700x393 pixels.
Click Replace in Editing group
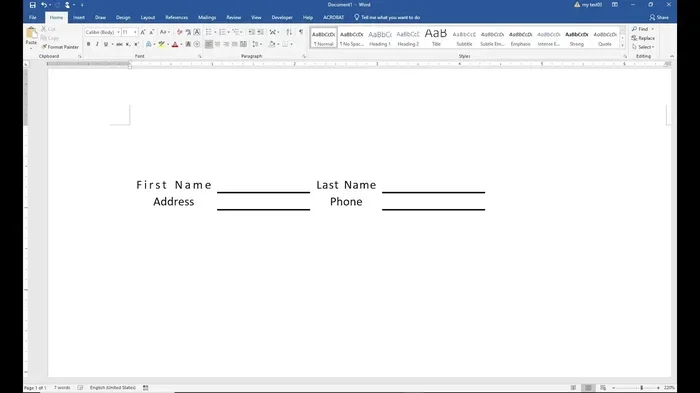pyautogui.click(x=643, y=38)
